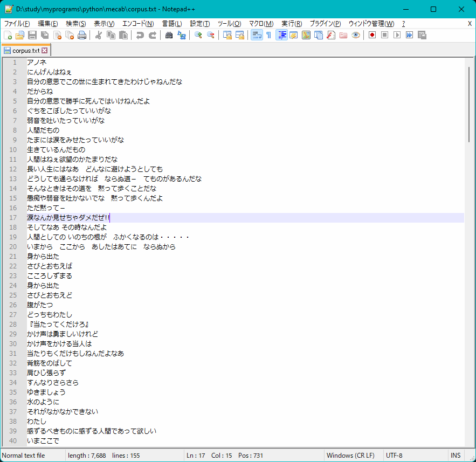Open the ツール(O) menu
Screen dimensions: 476x462
230,24
